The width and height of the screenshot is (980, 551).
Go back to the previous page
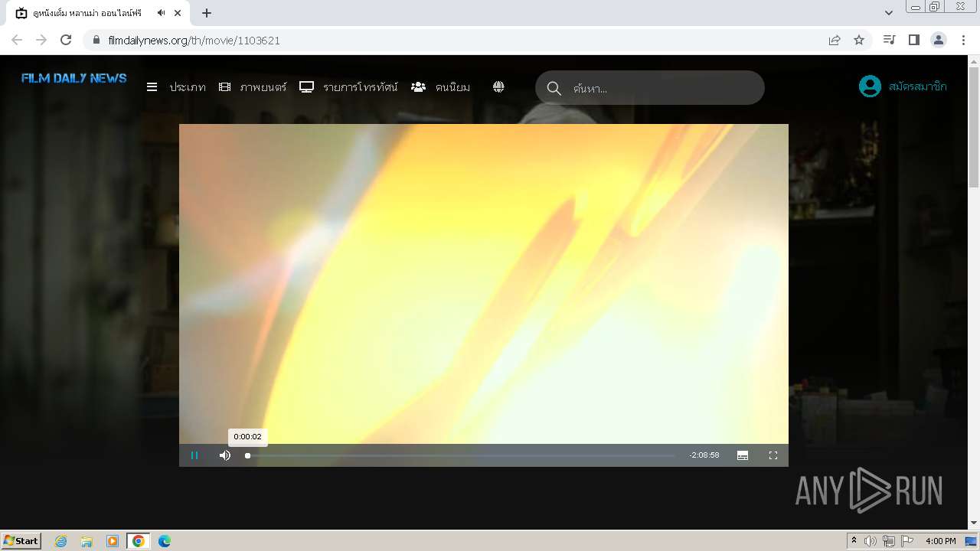tap(17, 40)
